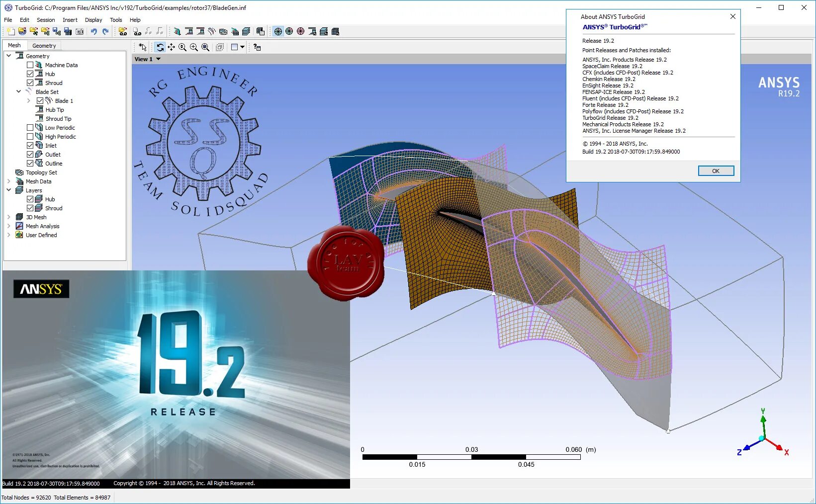This screenshot has width=816, height=504.
Task: Undo the last action
Action: pos(93,31)
